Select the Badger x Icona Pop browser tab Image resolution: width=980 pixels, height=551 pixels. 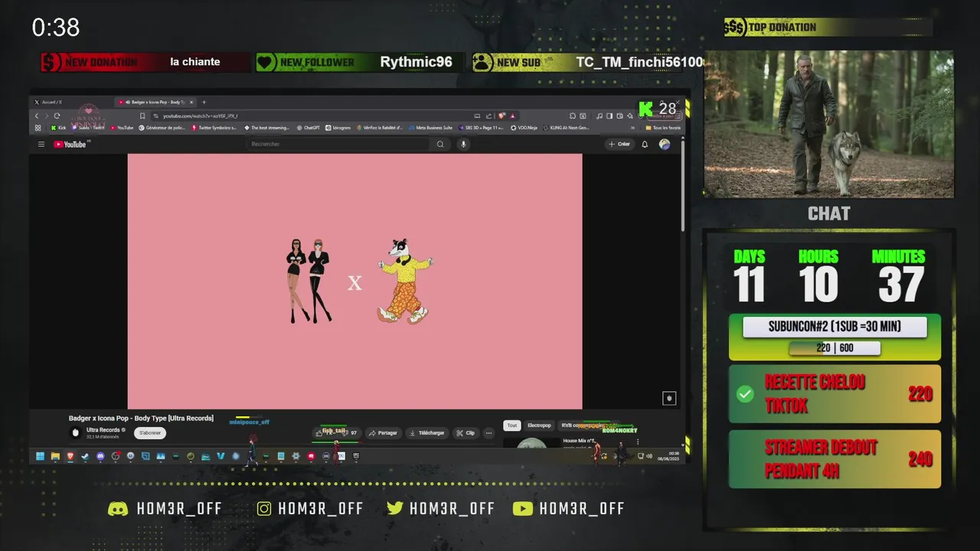tap(155, 102)
